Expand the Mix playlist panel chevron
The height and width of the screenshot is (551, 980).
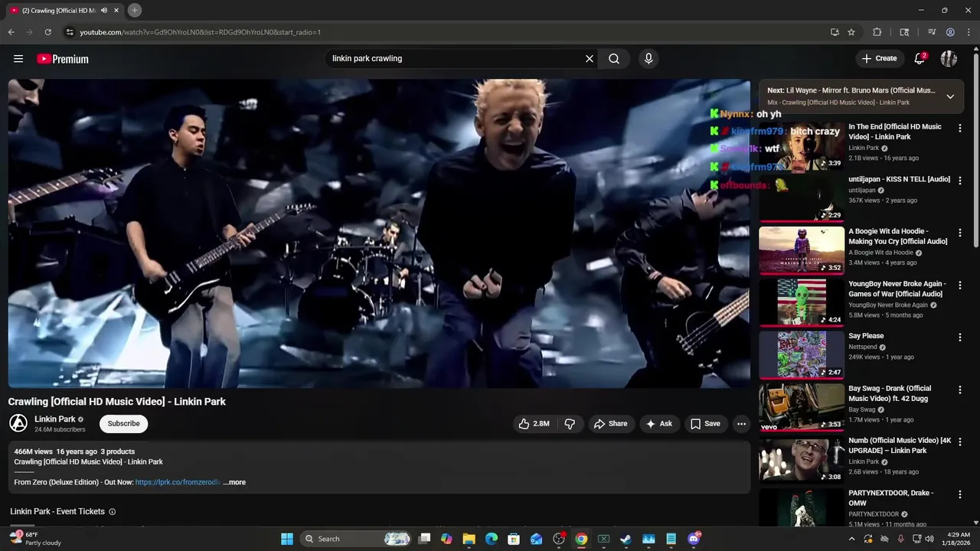pyautogui.click(x=950, y=96)
